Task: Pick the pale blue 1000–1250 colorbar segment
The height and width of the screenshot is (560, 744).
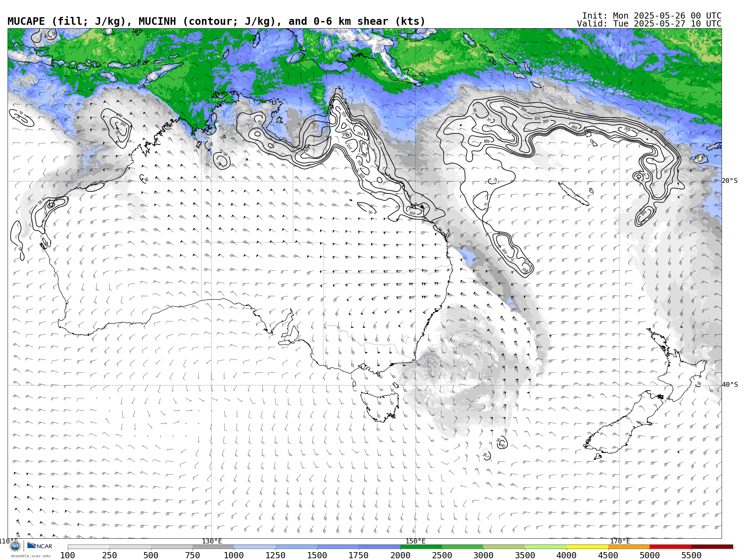Action: click(255, 547)
